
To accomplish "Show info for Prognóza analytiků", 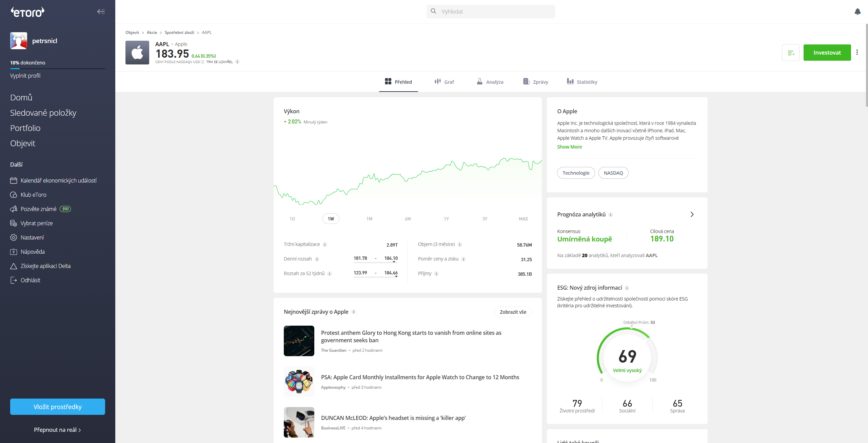I will click(x=611, y=215).
